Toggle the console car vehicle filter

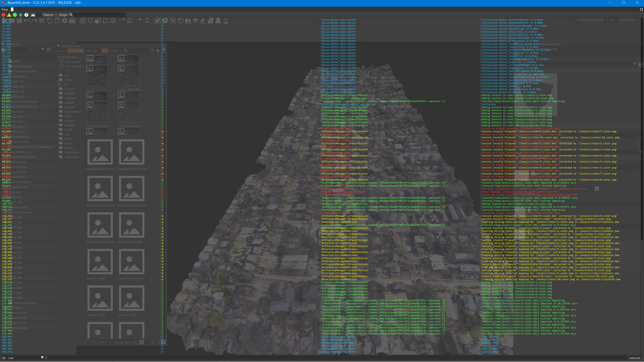pos(33,15)
